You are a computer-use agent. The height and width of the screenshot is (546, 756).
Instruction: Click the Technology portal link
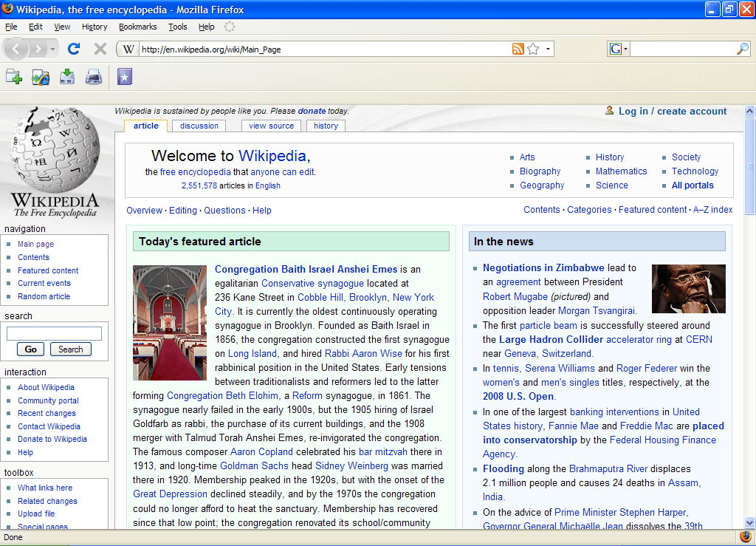click(695, 171)
